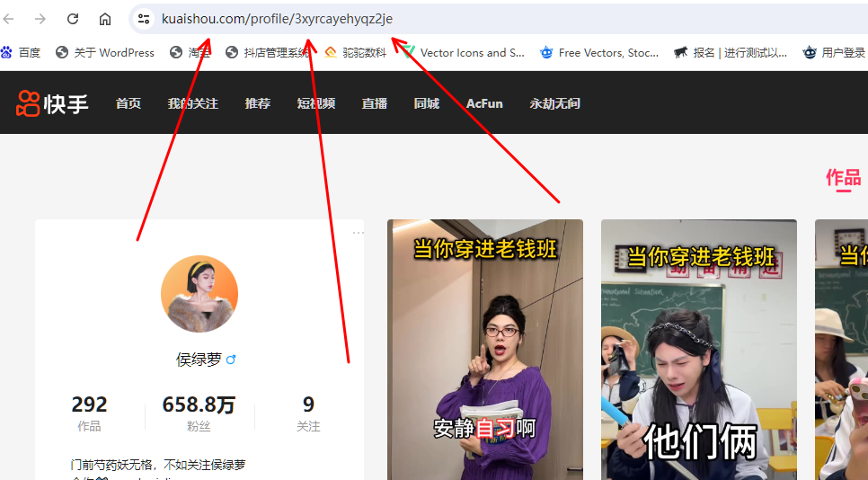Select the 作品 tab
868x480 pixels.
tap(843, 178)
